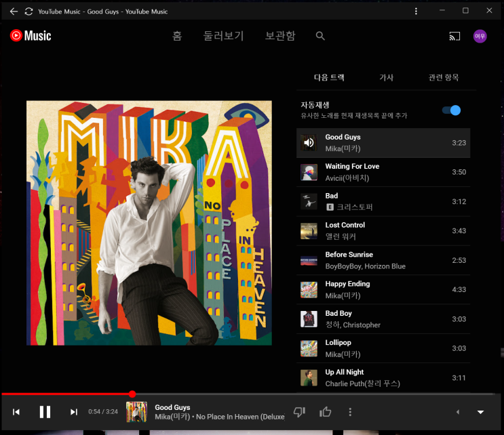The height and width of the screenshot is (435, 504).
Task: Select the Lollipop title
Action: (338, 343)
